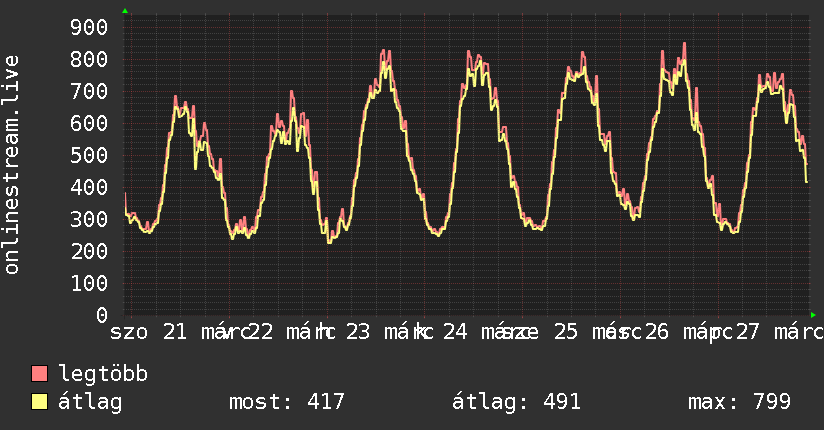Click the green arrow atop the y-axis
The image size is (824, 430).
coord(125,11)
